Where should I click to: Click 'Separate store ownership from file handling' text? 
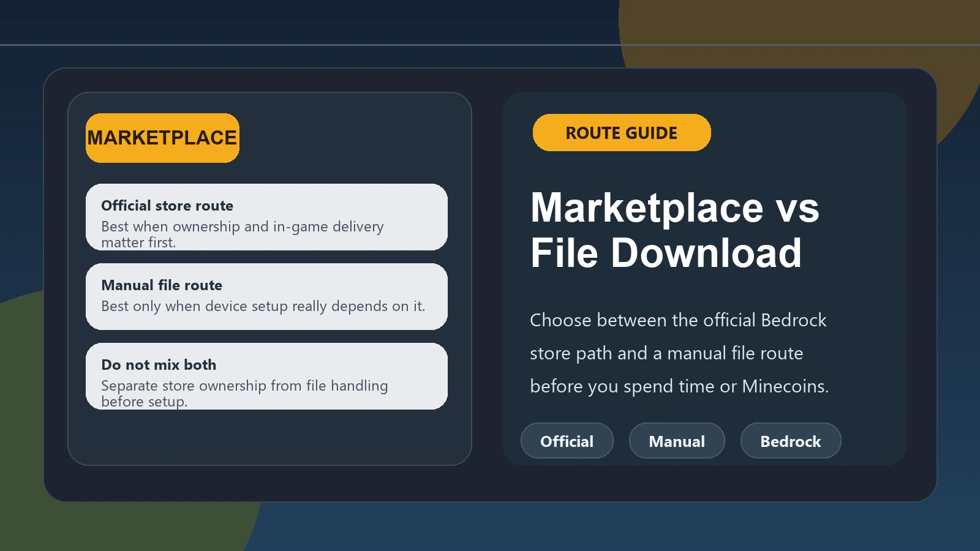(244, 394)
